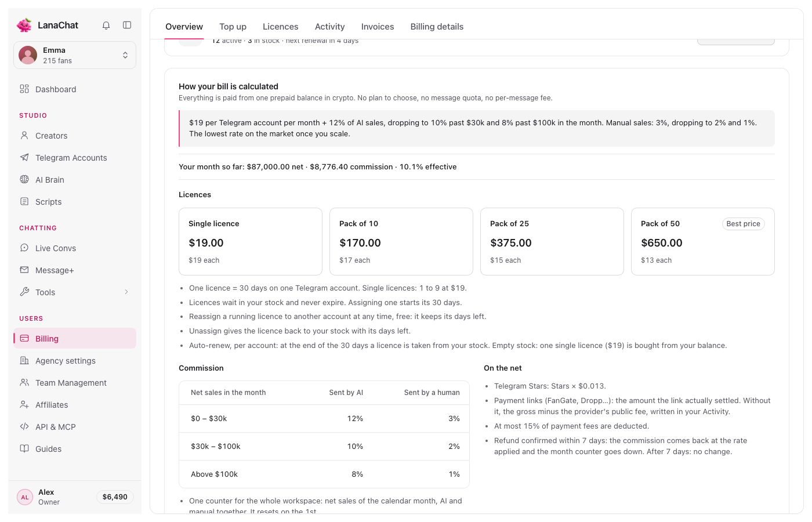The width and height of the screenshot is (812, 522).
Task: Open the notifications bell
Action: (106, 25)
